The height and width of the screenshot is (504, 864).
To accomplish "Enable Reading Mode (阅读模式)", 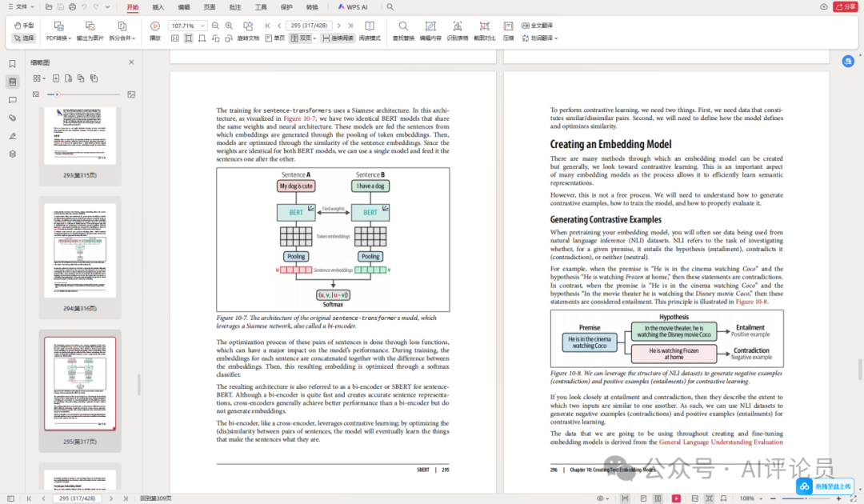I will (370, 31).
